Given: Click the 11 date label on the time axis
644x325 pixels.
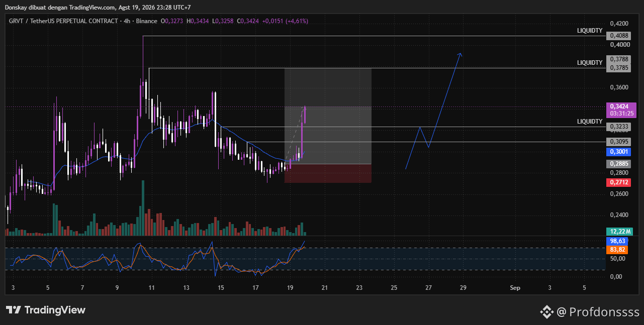Looking at the screenshot, I should [151, 288].
